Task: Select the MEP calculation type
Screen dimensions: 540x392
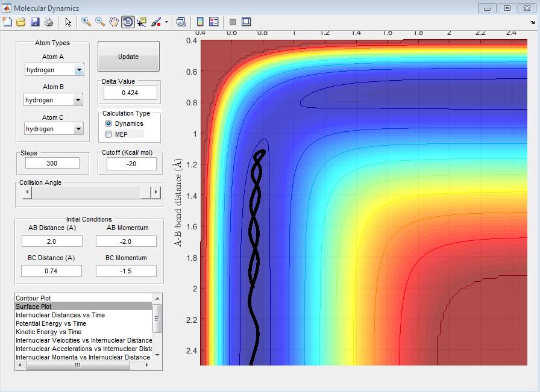Action: [109, 134]
